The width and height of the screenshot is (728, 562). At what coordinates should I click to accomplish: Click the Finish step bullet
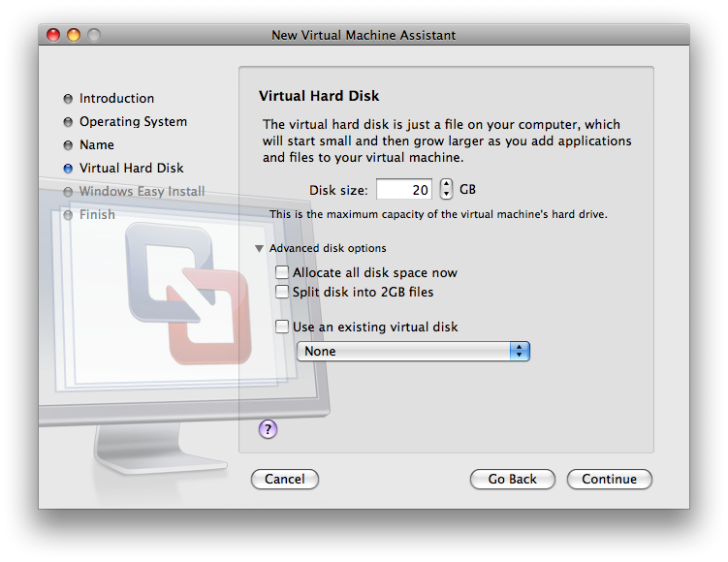point(68,215)
